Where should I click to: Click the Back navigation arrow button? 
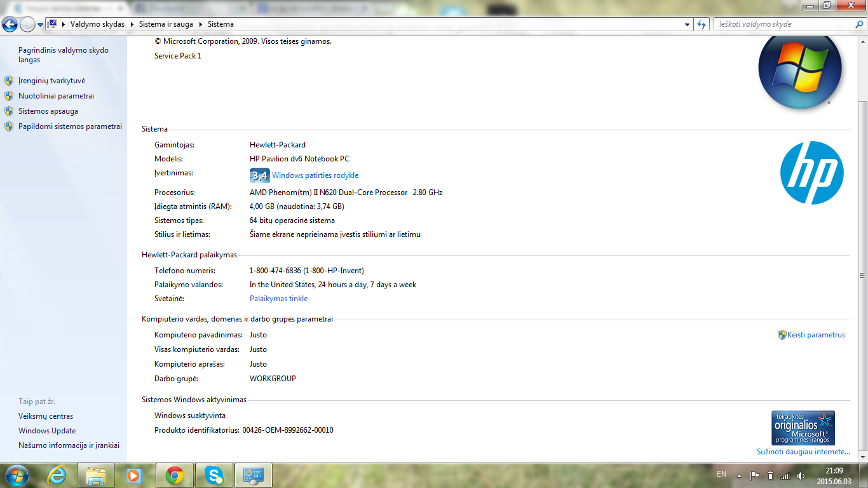10,24
